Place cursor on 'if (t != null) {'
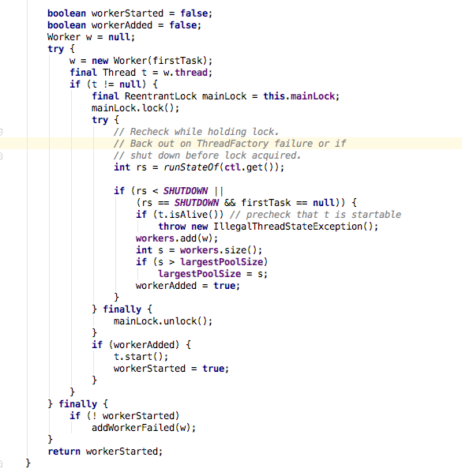The height and width of the screenshot is (476, 462). 113,84
